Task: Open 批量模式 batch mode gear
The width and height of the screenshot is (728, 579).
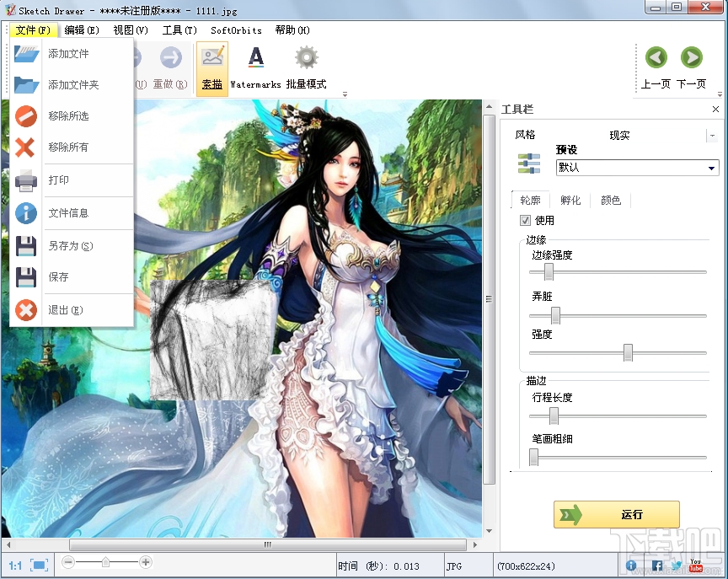Action: [307, 69]
